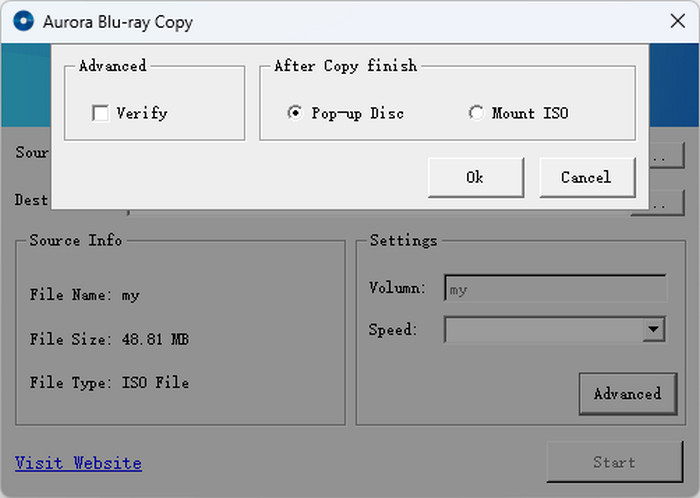Close the Aurora Blu-ray Copy window
Image resolution: width=700 pixels, height=498 pixels.
(676, 21)
